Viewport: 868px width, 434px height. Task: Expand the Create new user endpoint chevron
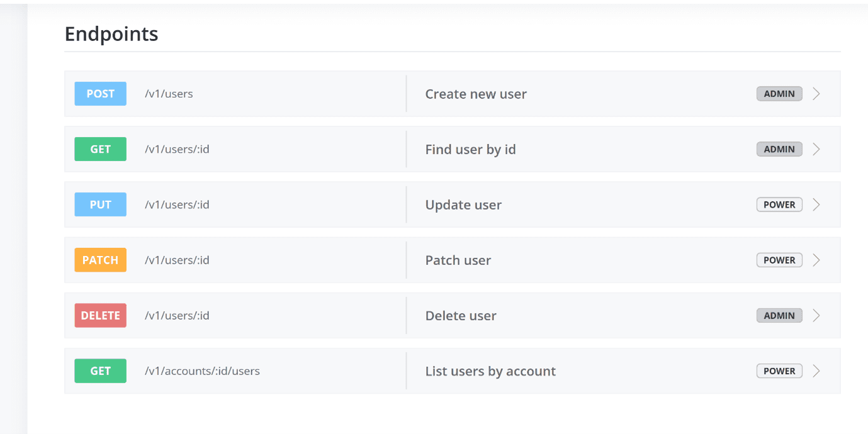(816, 94)
